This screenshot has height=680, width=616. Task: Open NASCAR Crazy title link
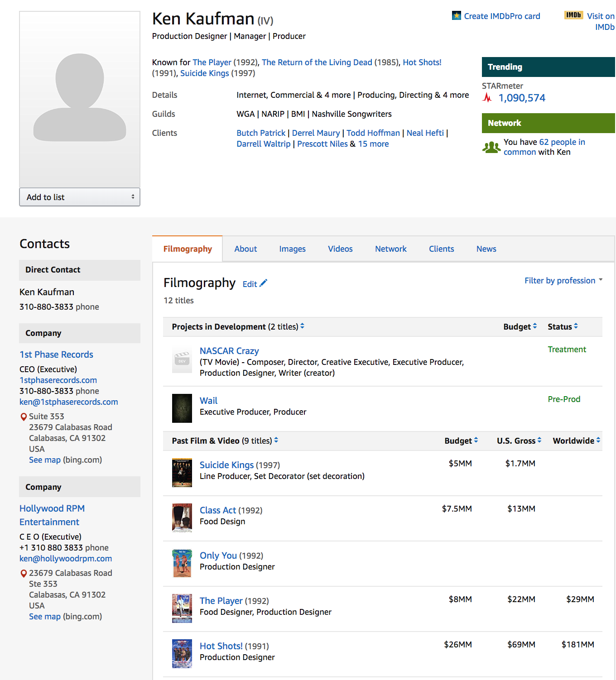point(229,351)
